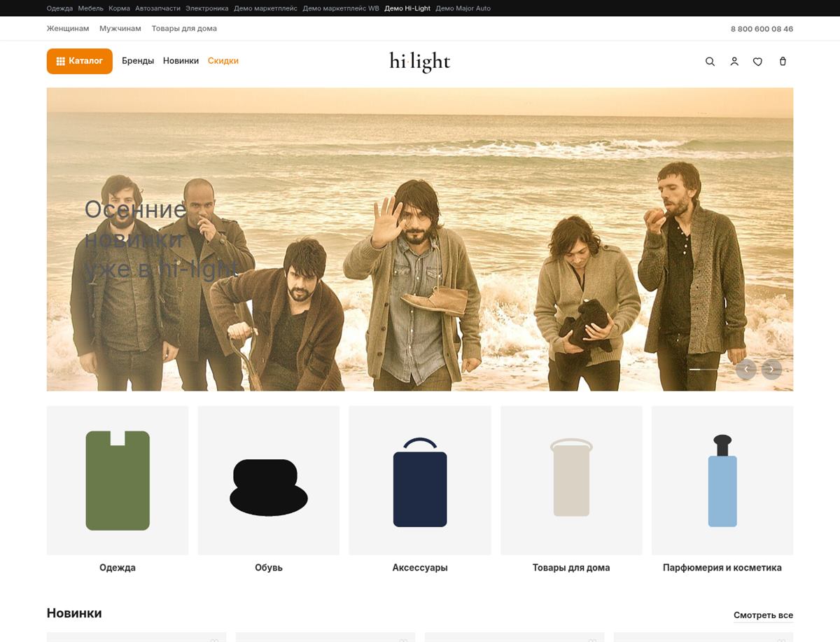Go to next banner slide
This screenshot has width=840, height=642.
(771, 369)
